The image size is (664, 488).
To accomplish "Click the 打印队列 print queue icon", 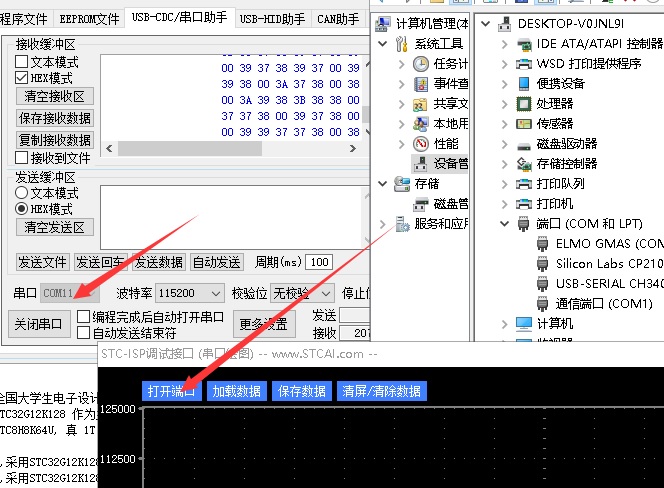I will coord(524,184).
